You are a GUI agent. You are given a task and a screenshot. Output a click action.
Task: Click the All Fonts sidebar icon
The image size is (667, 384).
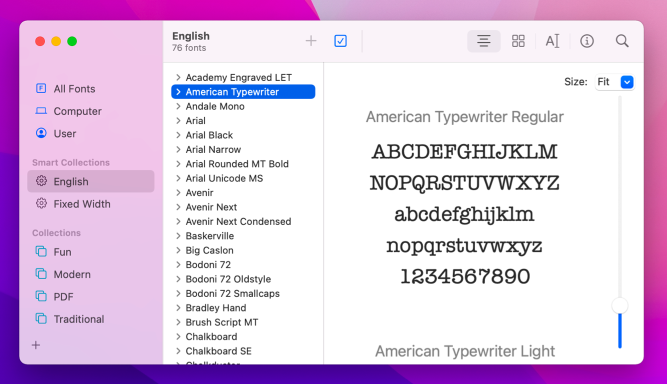(41, 88)
